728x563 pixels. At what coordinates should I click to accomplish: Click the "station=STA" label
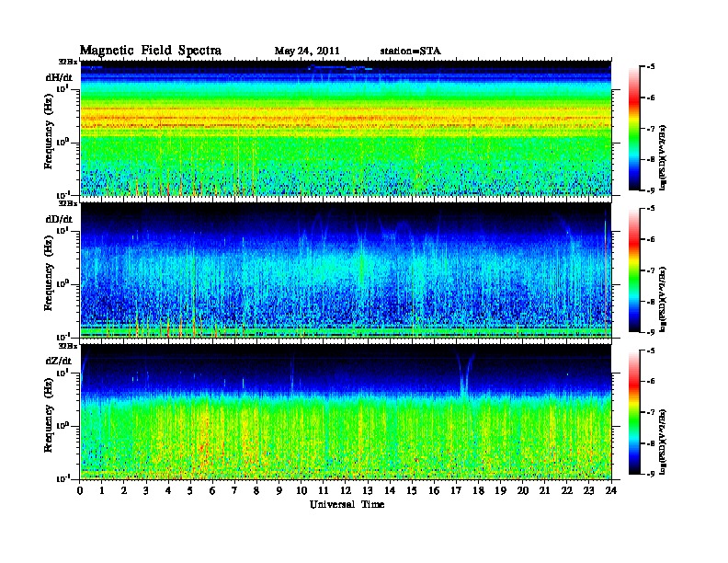pyautogui.click(x=411, y=52)
